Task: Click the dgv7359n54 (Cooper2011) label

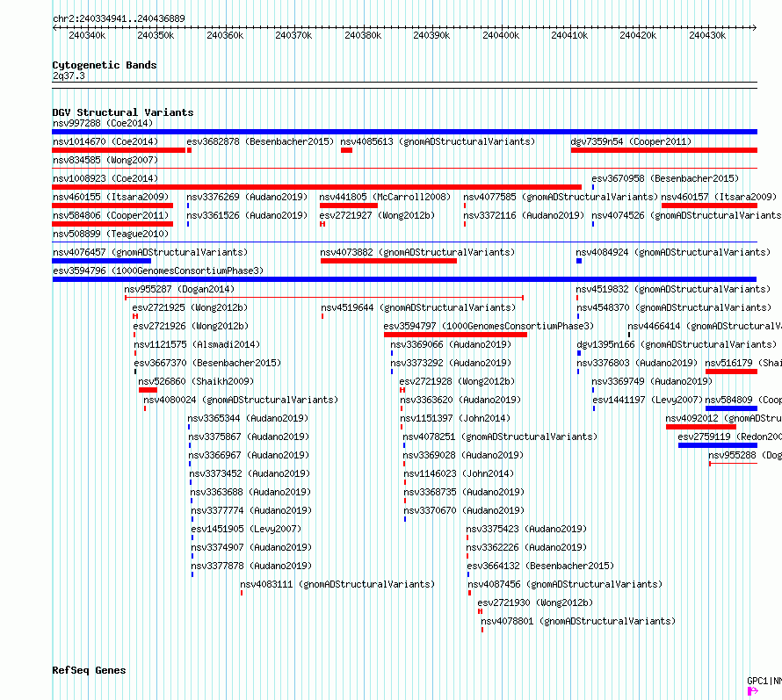Action: [x=631, y=141]
